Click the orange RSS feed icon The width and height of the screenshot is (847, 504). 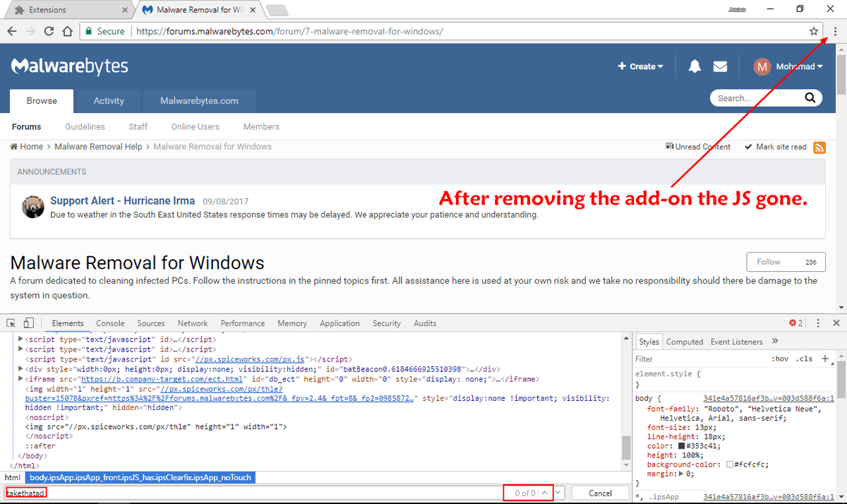819,147
